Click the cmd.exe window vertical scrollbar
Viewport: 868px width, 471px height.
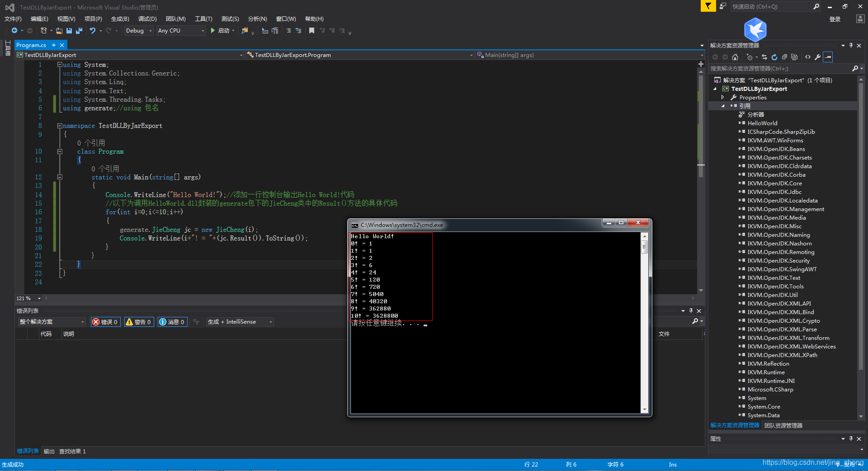[x=645, y=322]
